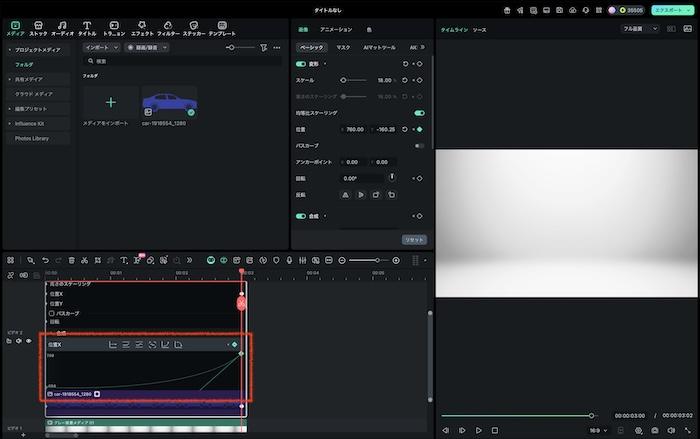The height and width of the screenshot is (439, 700).
Task: Open the エフェクト (Effects) library
Action: (x=142, y=26)
